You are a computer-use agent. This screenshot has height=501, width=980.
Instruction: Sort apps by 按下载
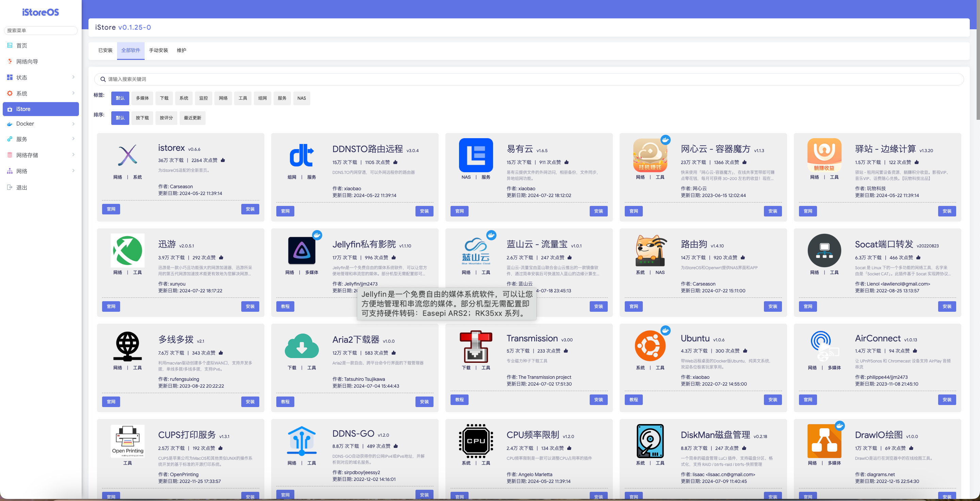[x=142, y=118]
